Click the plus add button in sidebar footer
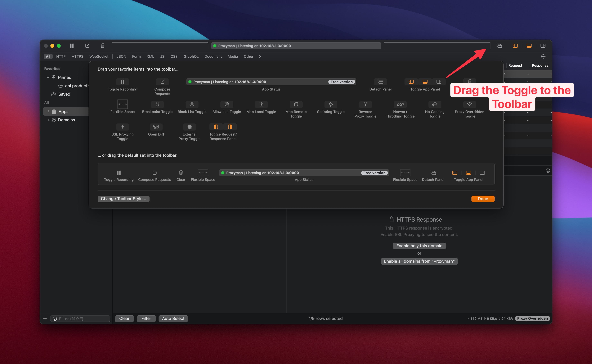Image resolution: width=592 pixels, height=364 pixels. 45,318
